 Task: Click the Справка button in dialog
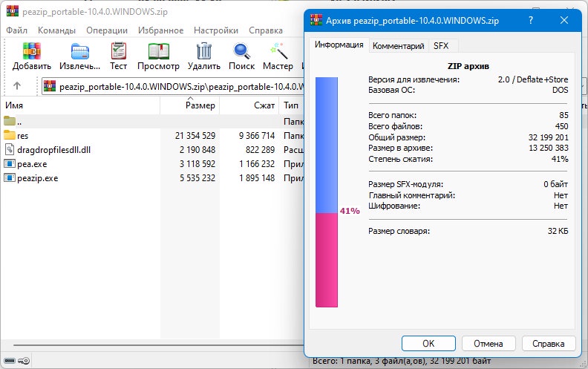tap(548, 343)
